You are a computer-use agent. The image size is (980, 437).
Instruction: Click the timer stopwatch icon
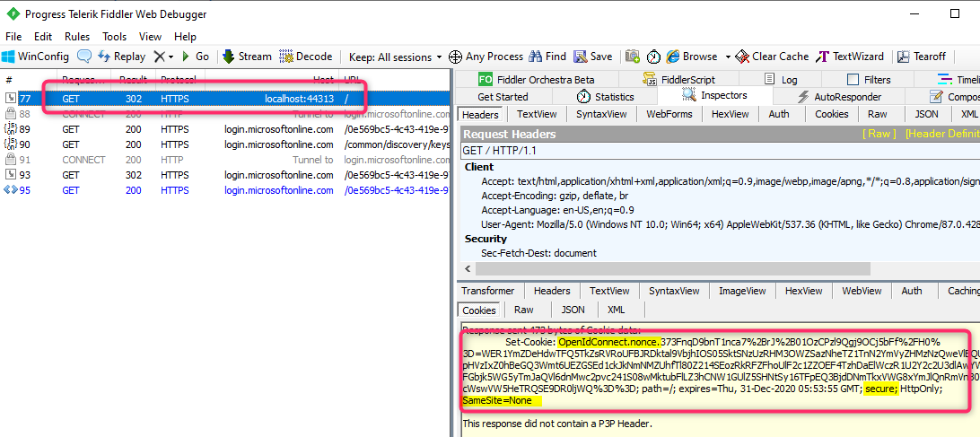[x=653, y=57]
